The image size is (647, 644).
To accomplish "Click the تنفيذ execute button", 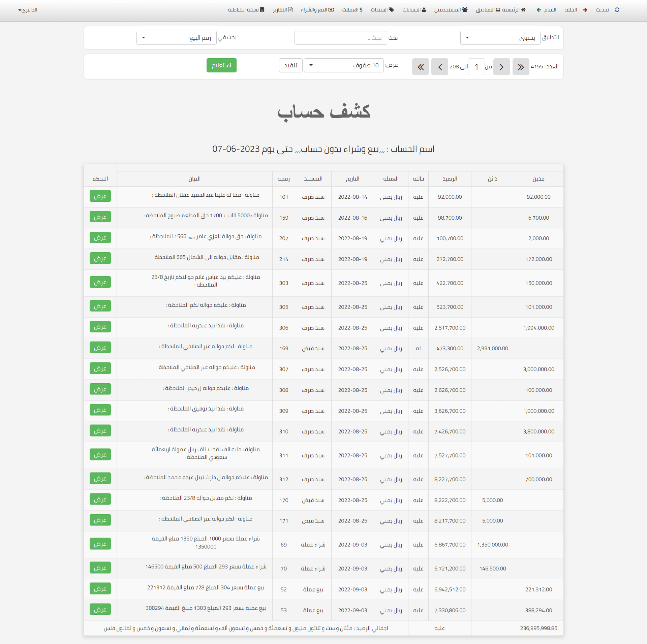I will coord(290,65).
